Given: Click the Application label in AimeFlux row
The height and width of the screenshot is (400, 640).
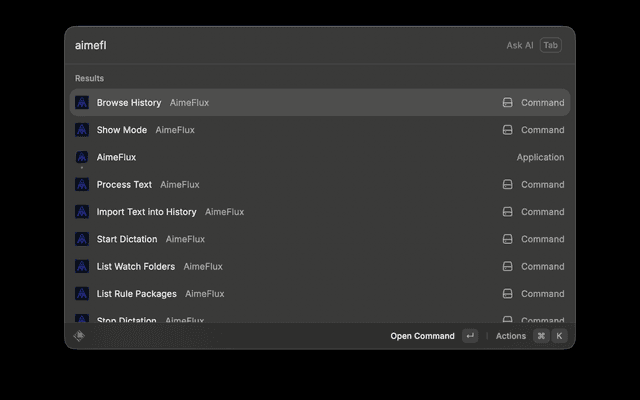Looking at the screenshot, I should tap(540, 157).
